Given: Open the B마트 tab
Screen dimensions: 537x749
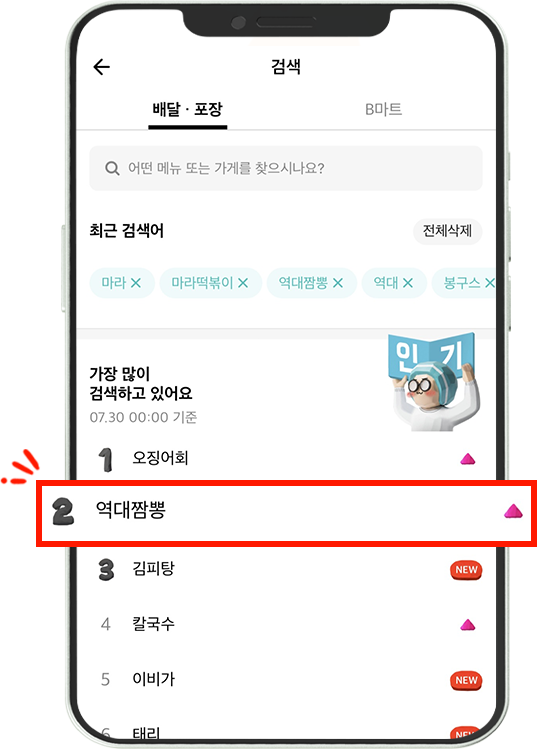Looking at the screenshot, I should click(x=383, y=109).
